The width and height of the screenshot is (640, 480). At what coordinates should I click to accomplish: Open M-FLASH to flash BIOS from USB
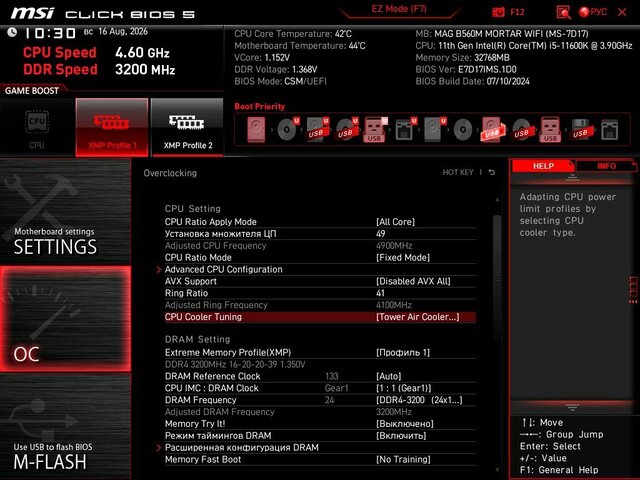click(x=65, y=427)
